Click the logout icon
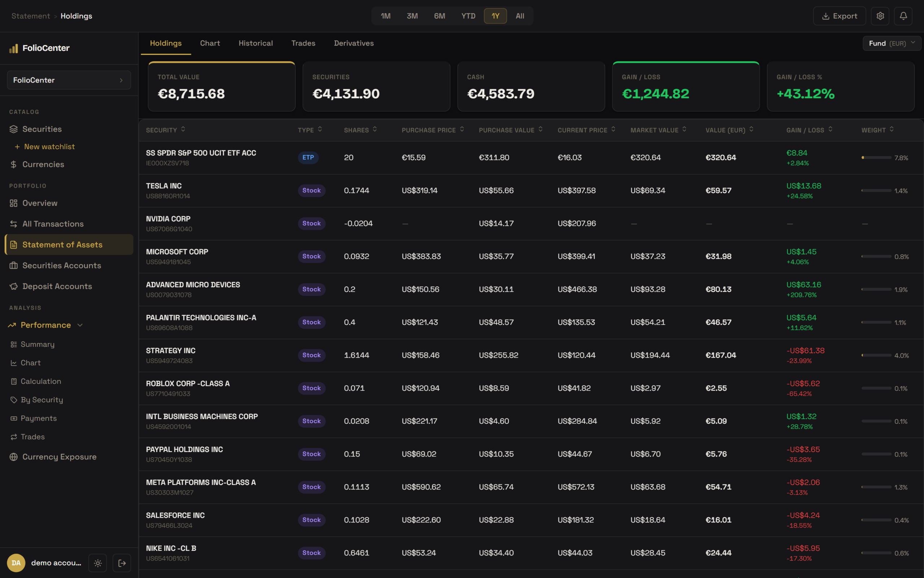The width and height of the screenshot is (924, 578). (122, 563)
